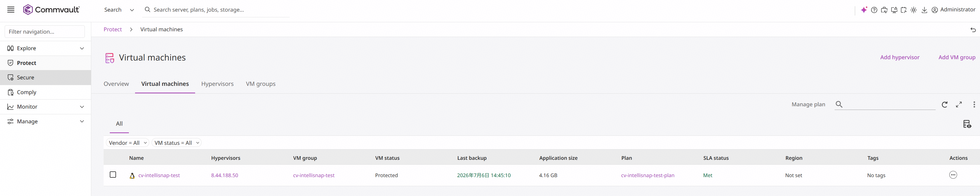The height and width of the screenshot is (196, 980).
Task: Expand the Explore navigation section
Action: coord(45,48)
